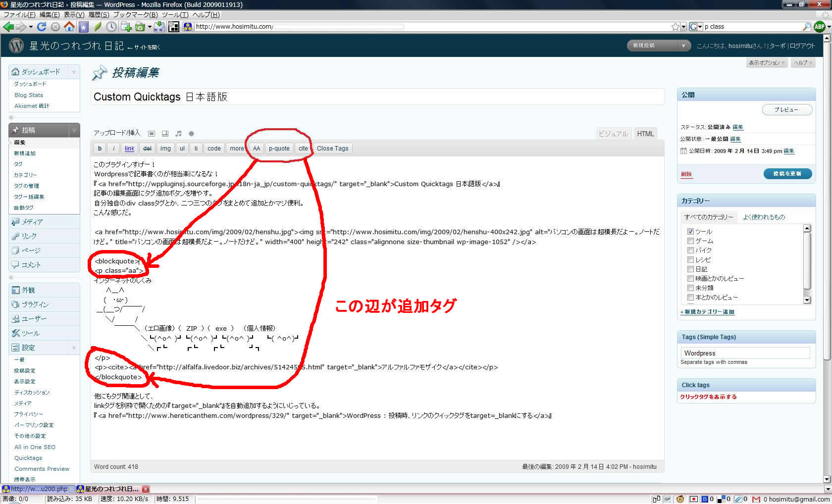Switch to the HTML editor tab
This screenshot has width=832, height=504.
pyautogui.click(x=645, y=134)
